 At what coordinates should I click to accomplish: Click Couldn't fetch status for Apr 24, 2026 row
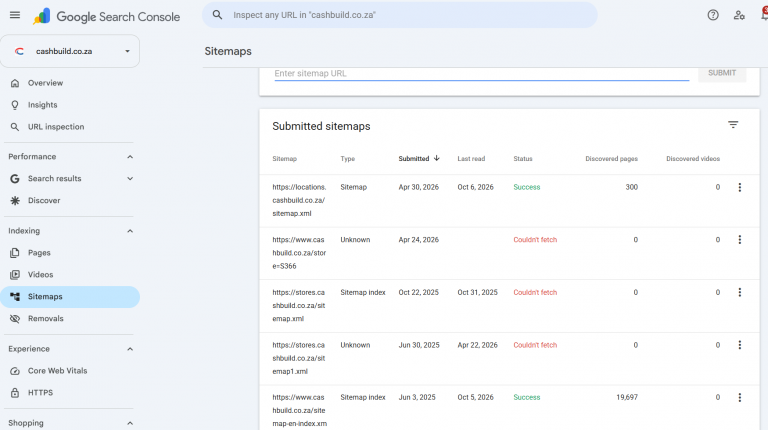pyautogui.click(x=535, y=239)
